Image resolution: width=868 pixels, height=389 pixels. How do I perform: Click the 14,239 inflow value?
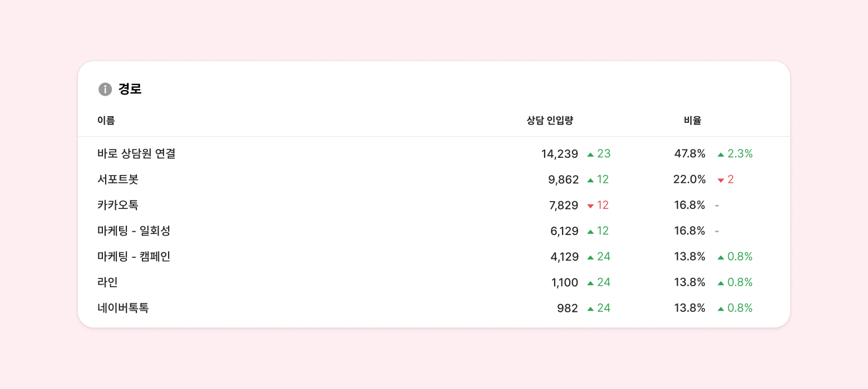coord(559,154)
